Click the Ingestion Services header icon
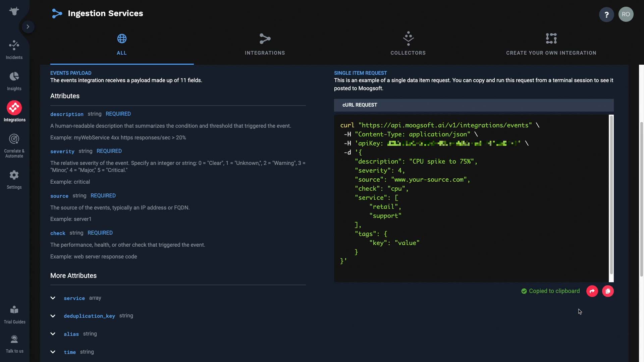This screenshot has width=644, height=362. click(x=57, y=13)
